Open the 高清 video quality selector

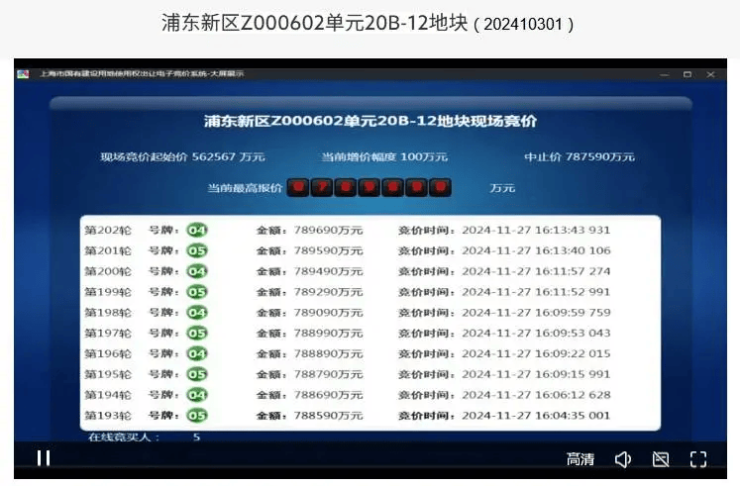tap(580, 459)
